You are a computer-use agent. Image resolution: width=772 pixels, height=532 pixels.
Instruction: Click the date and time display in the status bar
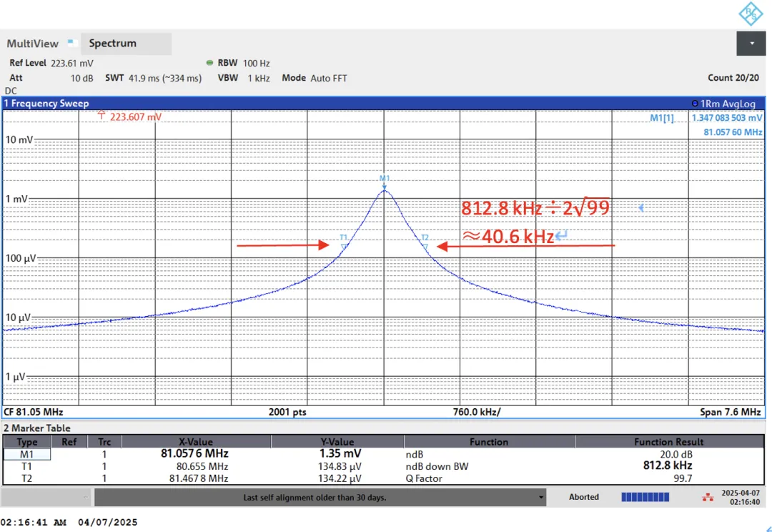741,497
